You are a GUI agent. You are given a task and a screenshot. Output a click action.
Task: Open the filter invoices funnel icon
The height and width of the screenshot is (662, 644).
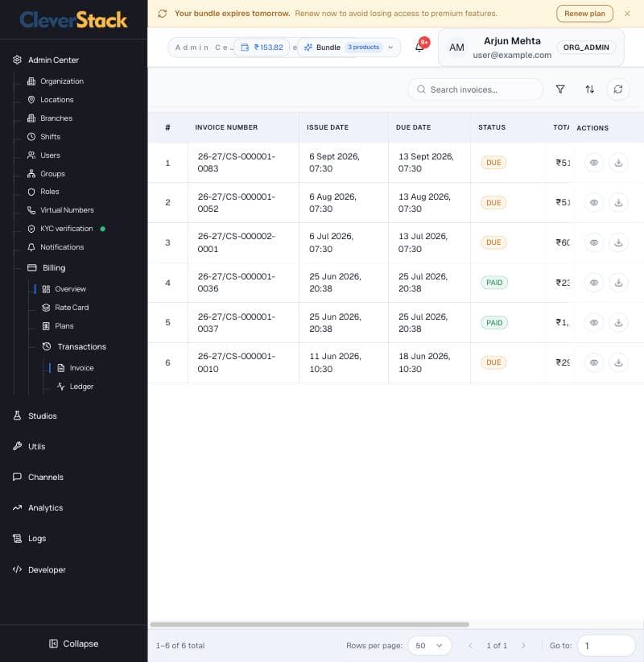[560, 89]
